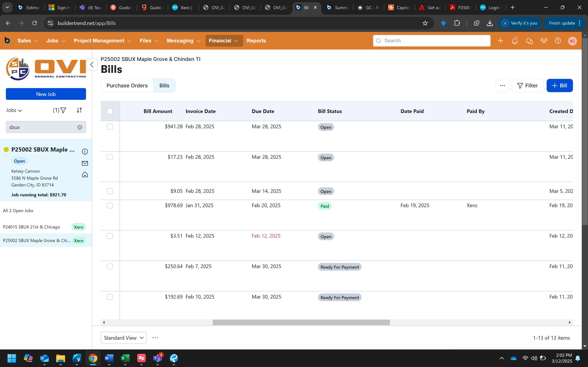Open the Standard View dropdown

pos(123,338)
